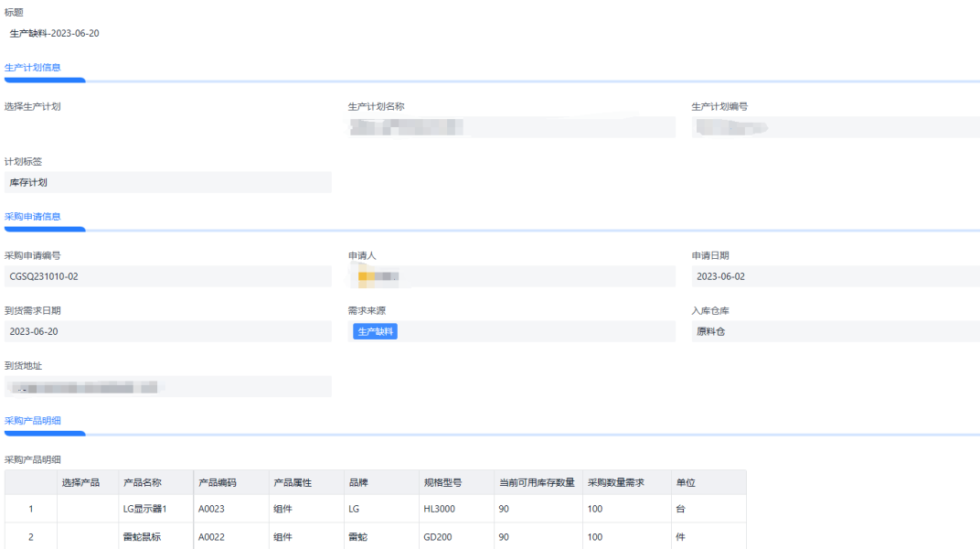Click the 到货地址 field

coord(167,387)
